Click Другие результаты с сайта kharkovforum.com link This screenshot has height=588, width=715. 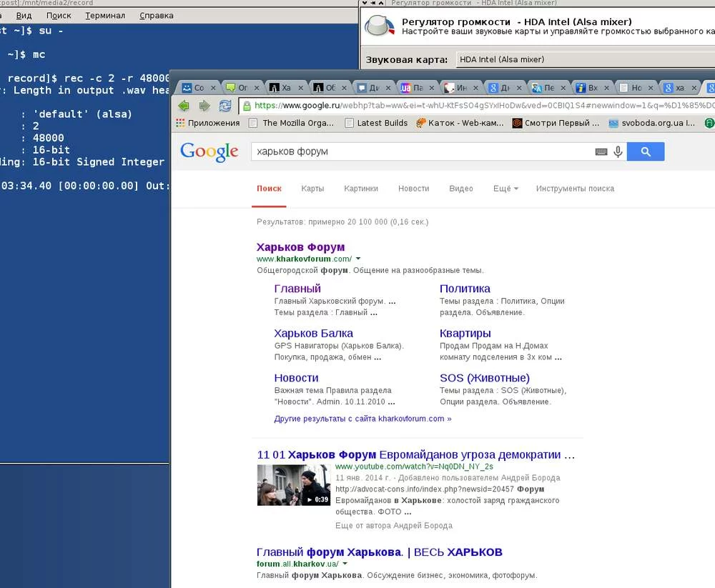coord(363,419)
